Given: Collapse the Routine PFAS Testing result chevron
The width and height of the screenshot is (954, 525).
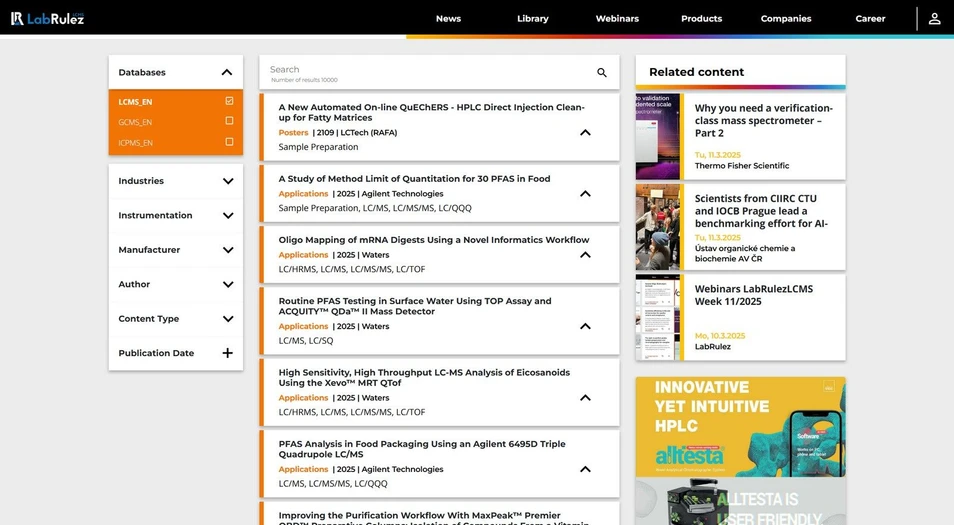Looking at the screenshot, I should [x=585, y=326].
